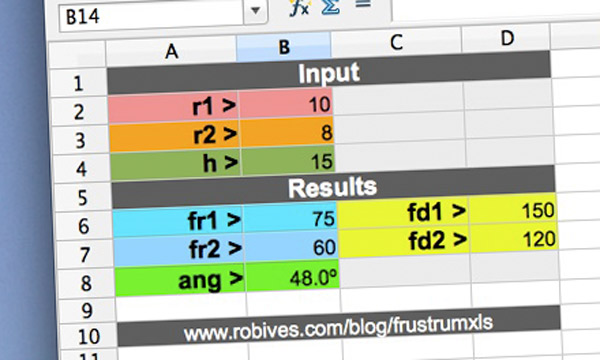Select row 10 header
Image resolution: width=600 pixels, height=360 pixels.
(x=89, y=336)
